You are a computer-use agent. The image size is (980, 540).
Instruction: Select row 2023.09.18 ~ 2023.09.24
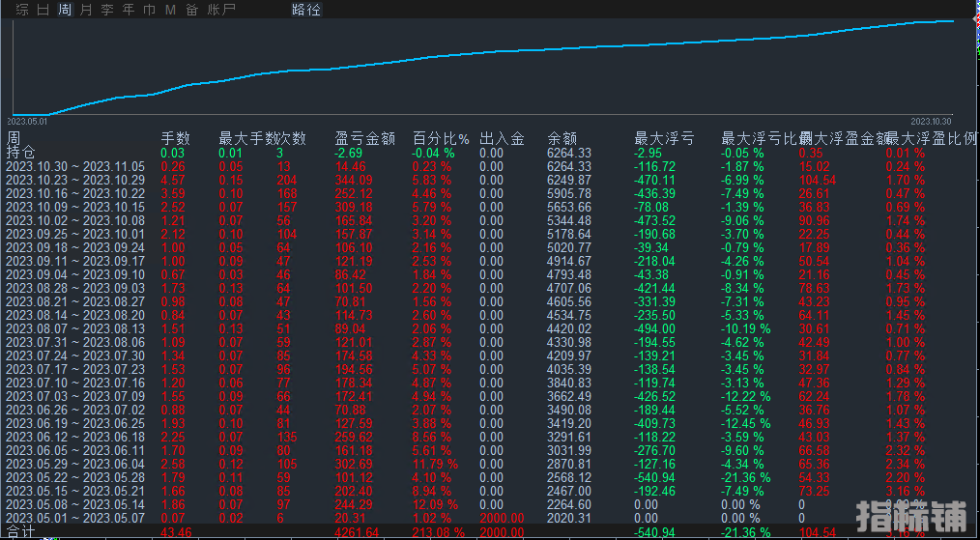[75, 247]
